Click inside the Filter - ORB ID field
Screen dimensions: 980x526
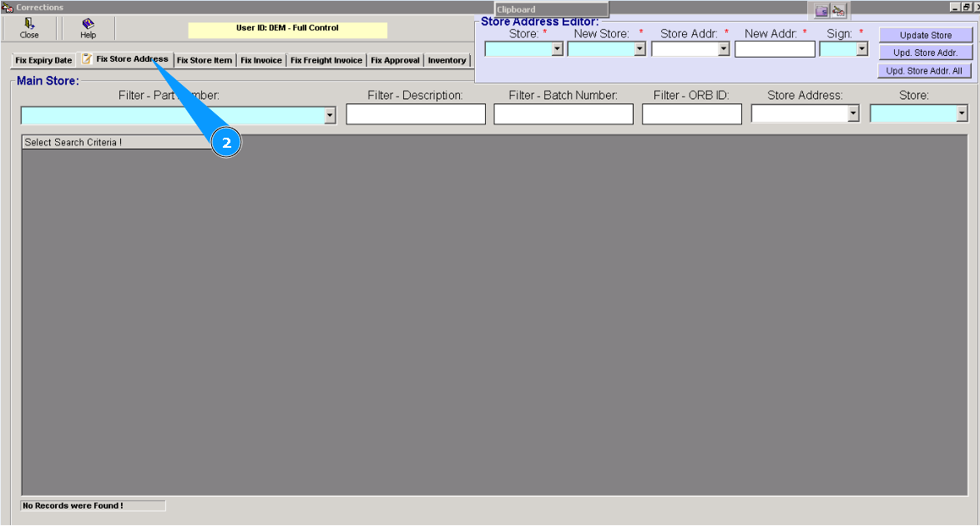692,114
